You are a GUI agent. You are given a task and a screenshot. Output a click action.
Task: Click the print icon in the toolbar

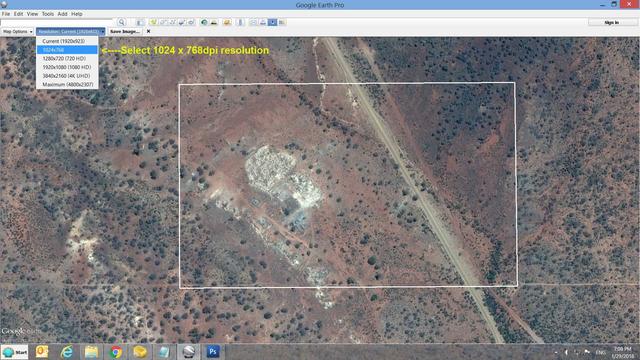click(x=263, y=22)
